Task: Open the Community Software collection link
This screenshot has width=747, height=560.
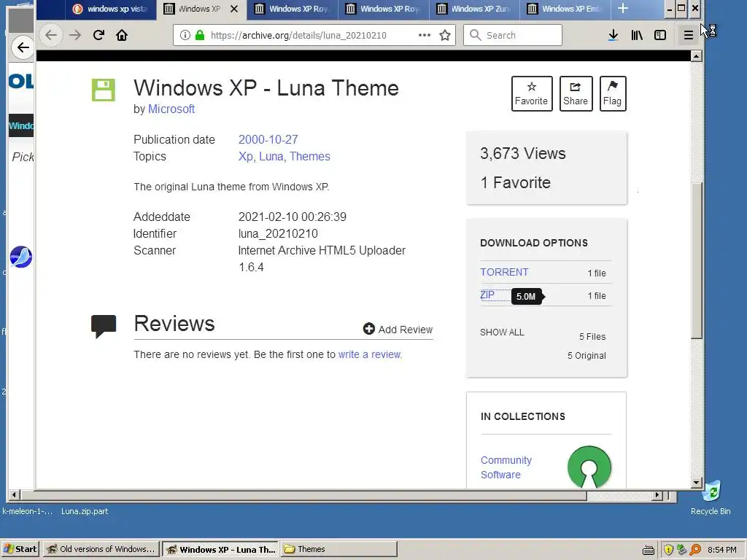Action: click(506, 467)
